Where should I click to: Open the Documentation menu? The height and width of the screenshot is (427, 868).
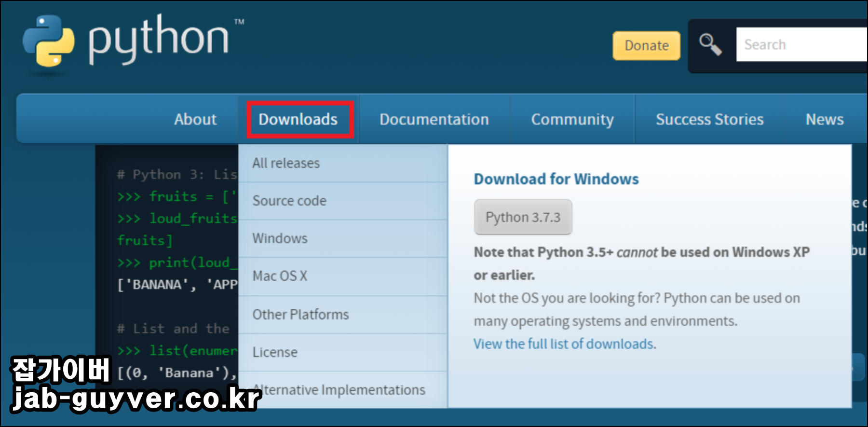(434, 119)
